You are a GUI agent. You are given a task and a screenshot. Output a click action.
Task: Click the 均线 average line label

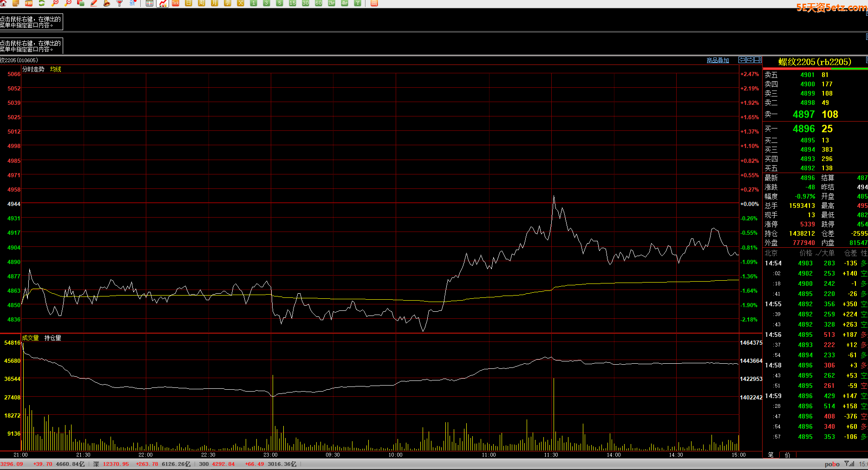point(56,69)
